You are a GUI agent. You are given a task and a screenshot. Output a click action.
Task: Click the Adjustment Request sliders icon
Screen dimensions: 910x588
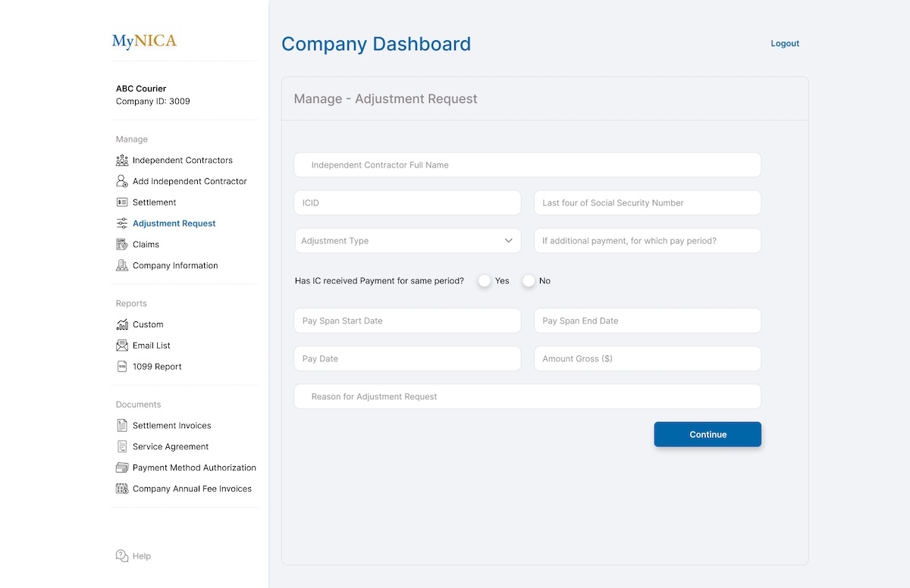121,223
